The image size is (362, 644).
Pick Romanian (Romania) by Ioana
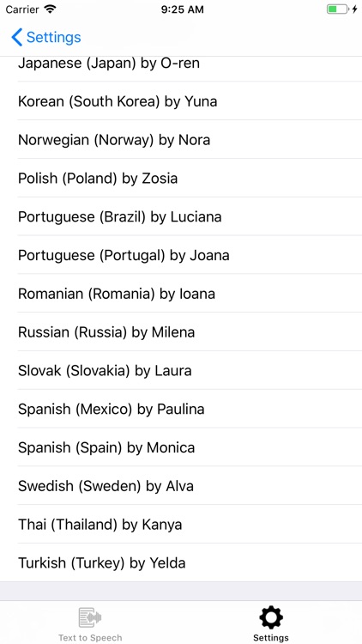point(181,294)
